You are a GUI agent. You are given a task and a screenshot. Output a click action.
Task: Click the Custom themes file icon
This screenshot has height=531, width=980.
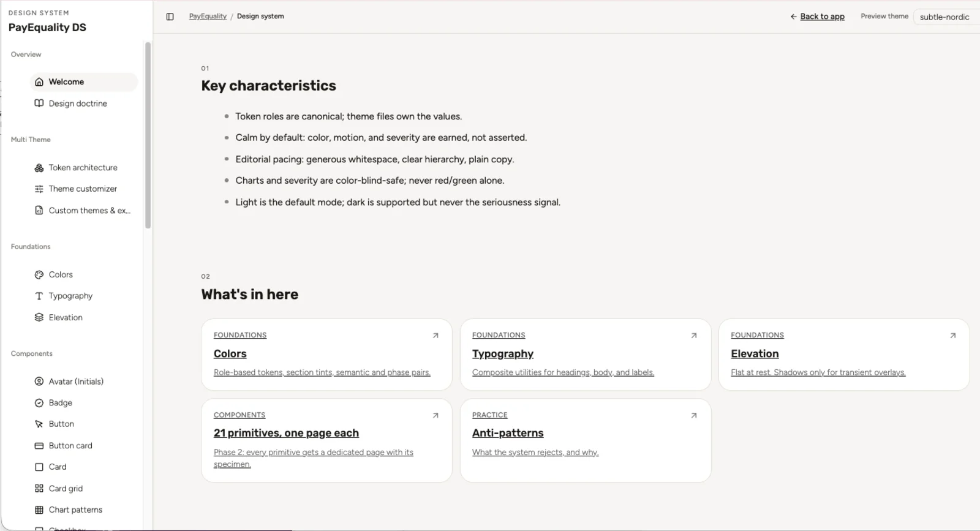pos(39,211)
